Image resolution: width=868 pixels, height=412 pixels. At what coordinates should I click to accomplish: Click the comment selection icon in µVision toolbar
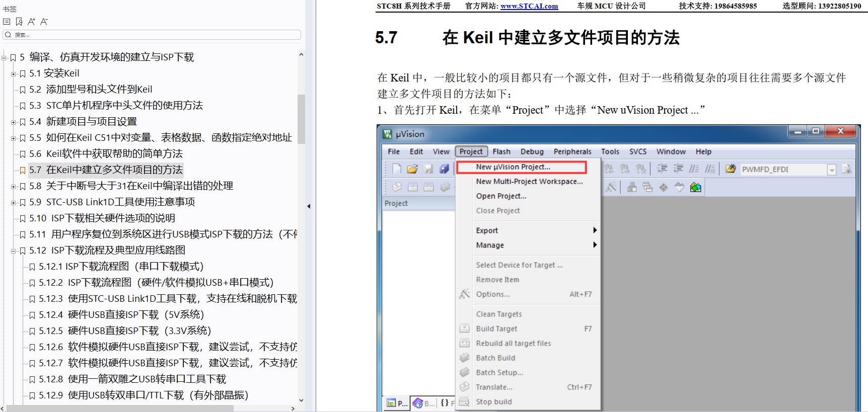coord(694,169)
